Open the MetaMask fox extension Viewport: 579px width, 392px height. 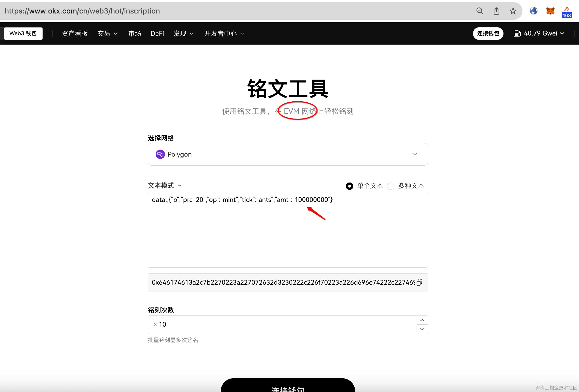550,11
